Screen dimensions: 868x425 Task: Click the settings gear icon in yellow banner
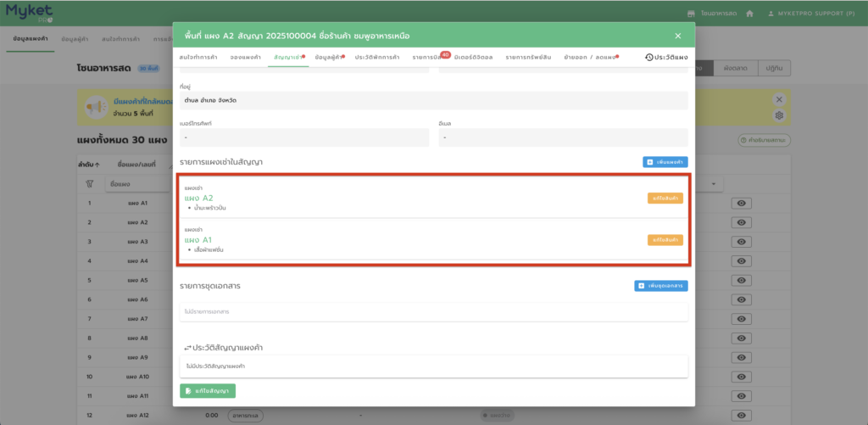pos(779,115)
